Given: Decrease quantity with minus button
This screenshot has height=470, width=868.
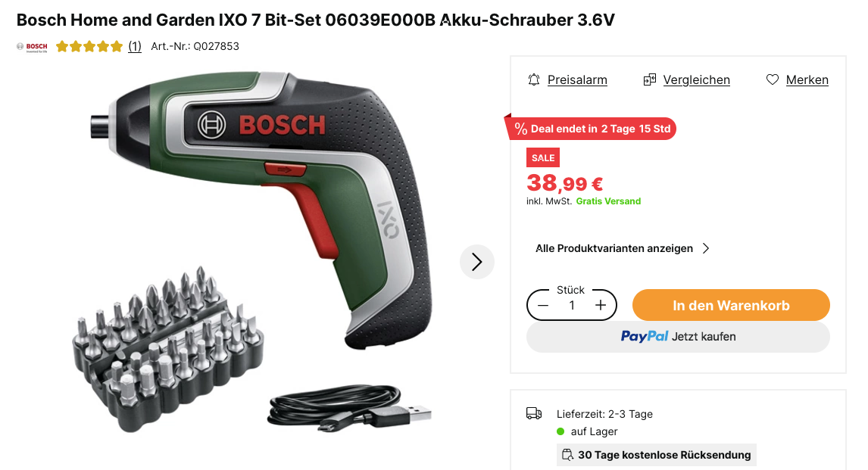Looking at the screenshot, I should (x=543, y=305).
